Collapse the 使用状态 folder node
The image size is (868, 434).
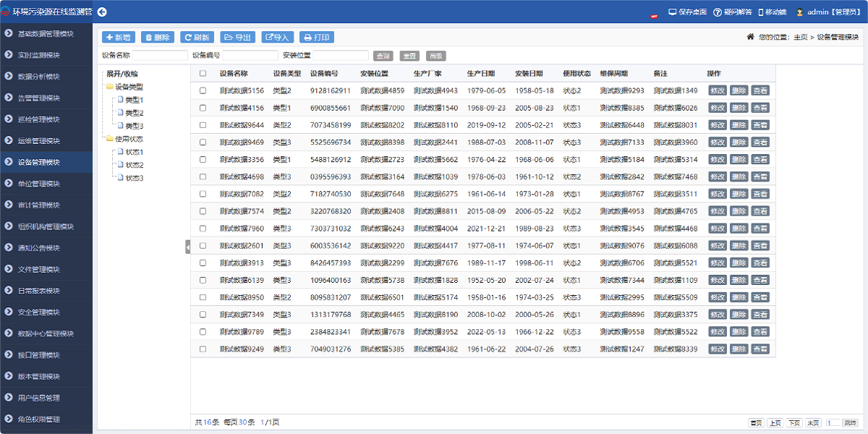(x=110, y=139)
